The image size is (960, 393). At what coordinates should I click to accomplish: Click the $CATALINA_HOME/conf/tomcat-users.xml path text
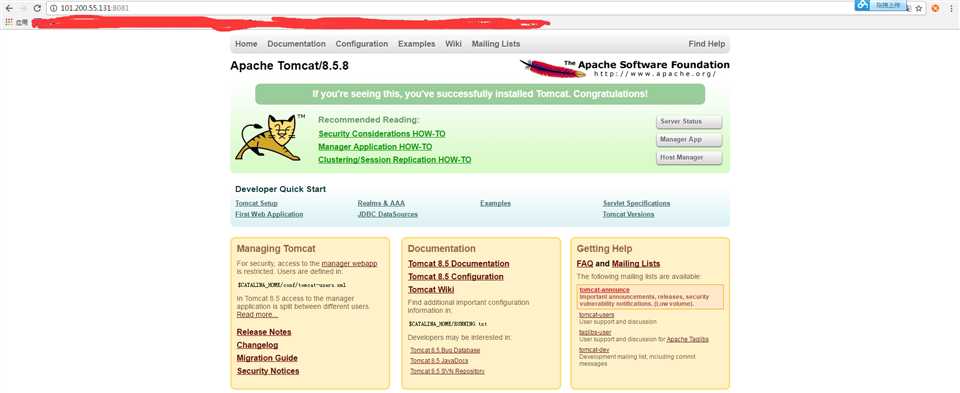point(291,285)
